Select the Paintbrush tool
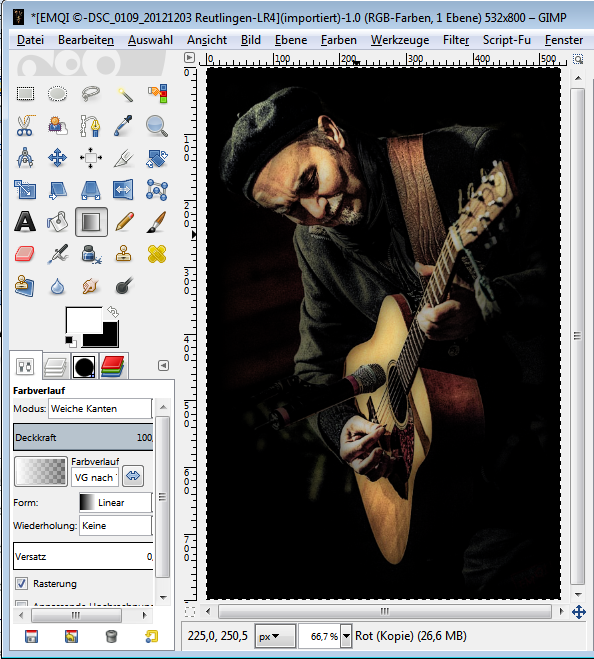This screenshot has width=594, height=659. (x=157, y=222)
